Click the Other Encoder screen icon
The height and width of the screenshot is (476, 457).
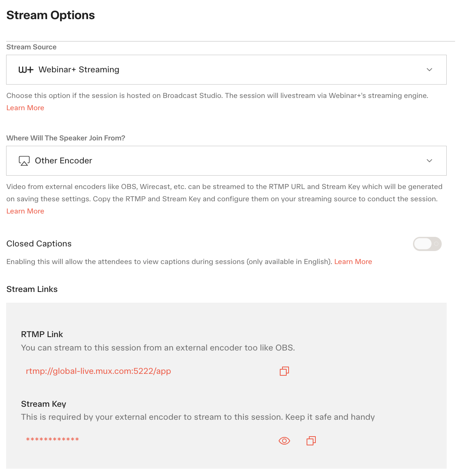(24, 161)
